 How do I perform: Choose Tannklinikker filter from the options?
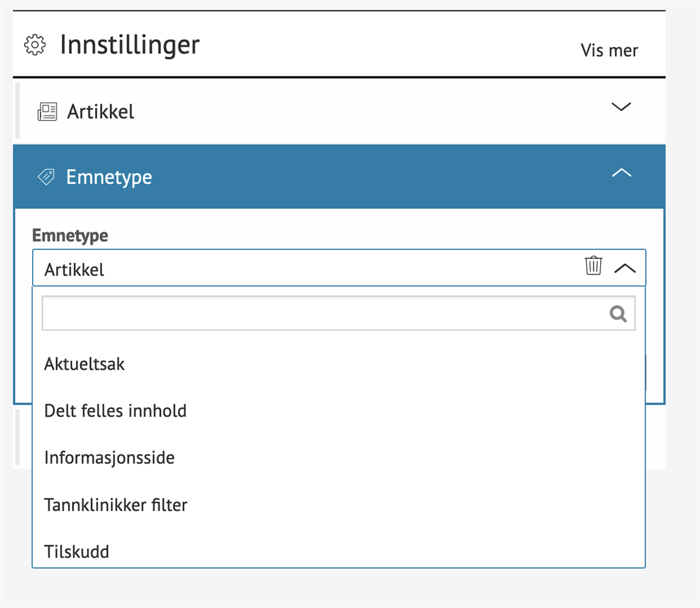click(x=116, y=505)
